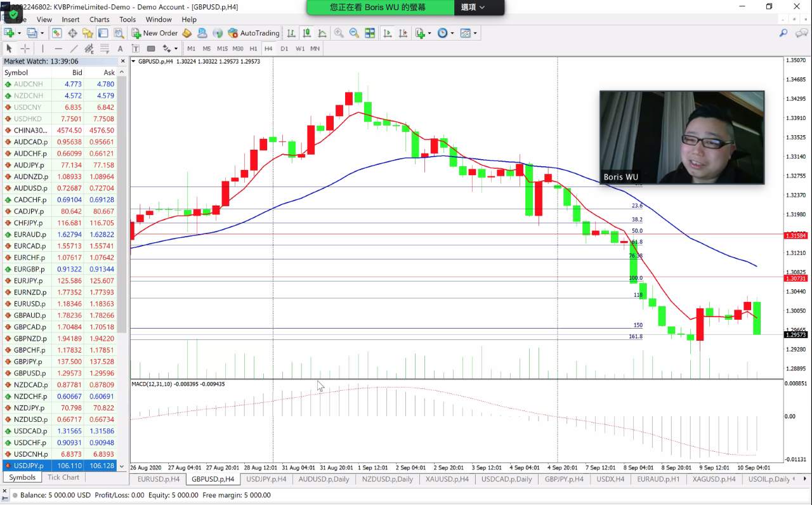
Task: Open the Strategy Tester icon
Action: tap(119, 33)
